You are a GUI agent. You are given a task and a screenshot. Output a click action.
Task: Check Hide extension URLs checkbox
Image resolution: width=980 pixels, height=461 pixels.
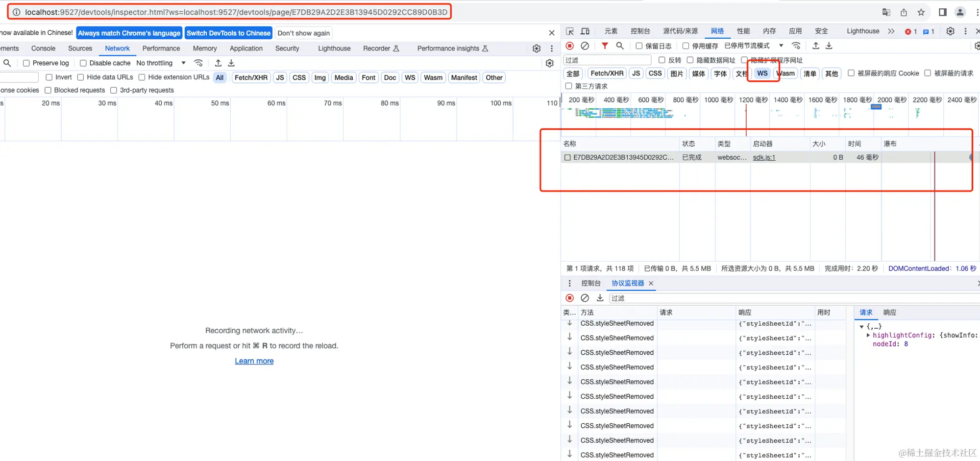pyautogui.click(x=142, y=77)
